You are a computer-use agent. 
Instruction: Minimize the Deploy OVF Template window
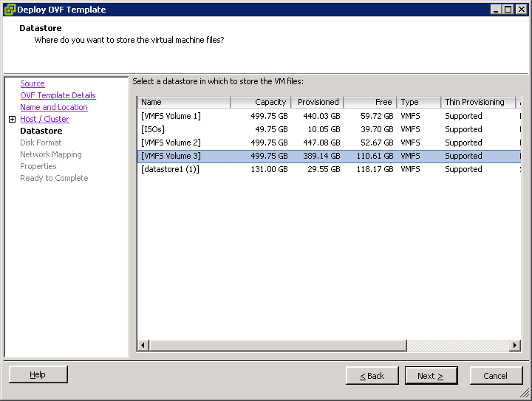pos(496,10)
